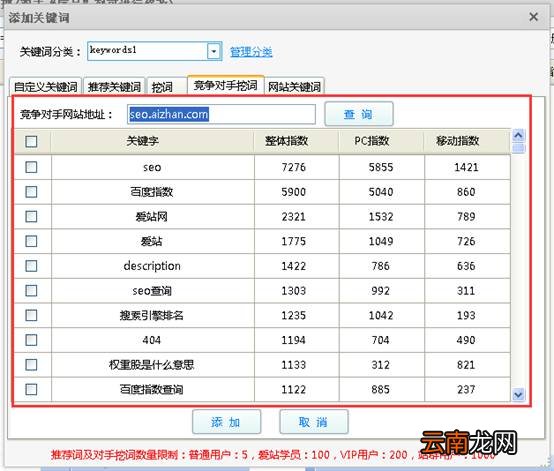This screenshot has height=471, width=554.
Task: Check the box for 搜索引擎排名
Action: tap(31, 315)
